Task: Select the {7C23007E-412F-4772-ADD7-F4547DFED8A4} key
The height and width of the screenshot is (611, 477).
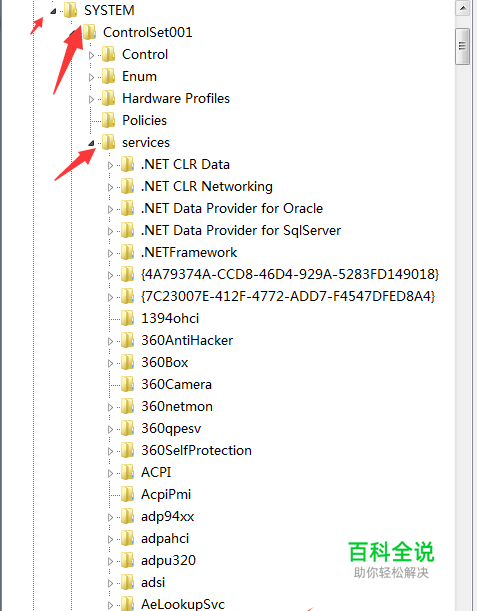Action: point(288,296)
